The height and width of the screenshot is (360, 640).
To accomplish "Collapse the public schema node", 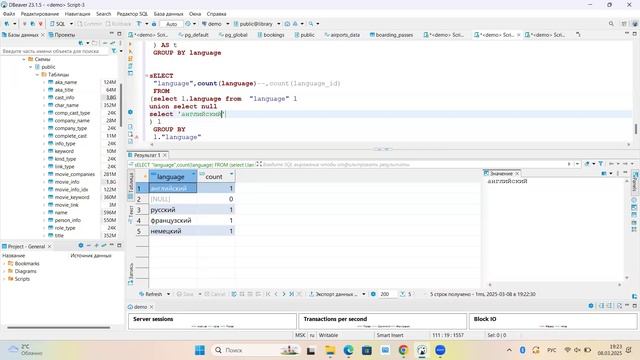I will 31,67.
